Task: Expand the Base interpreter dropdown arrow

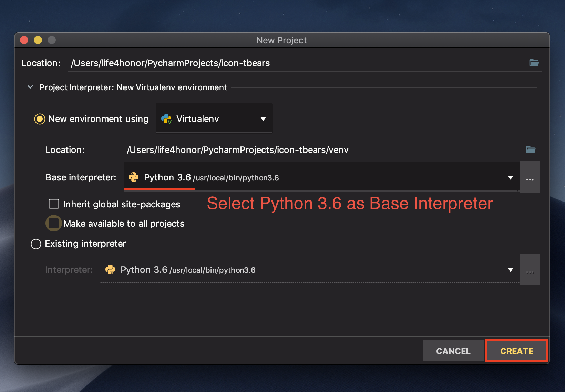Action: click(511, 178)
